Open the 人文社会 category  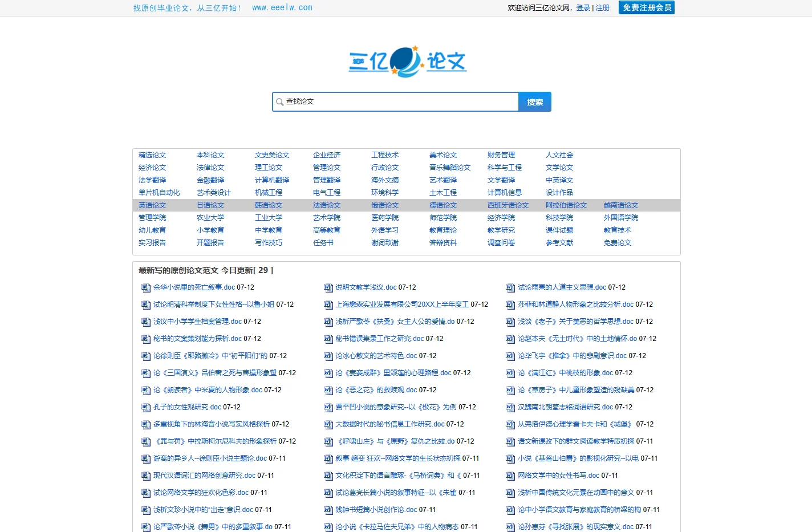coord(559,155)
